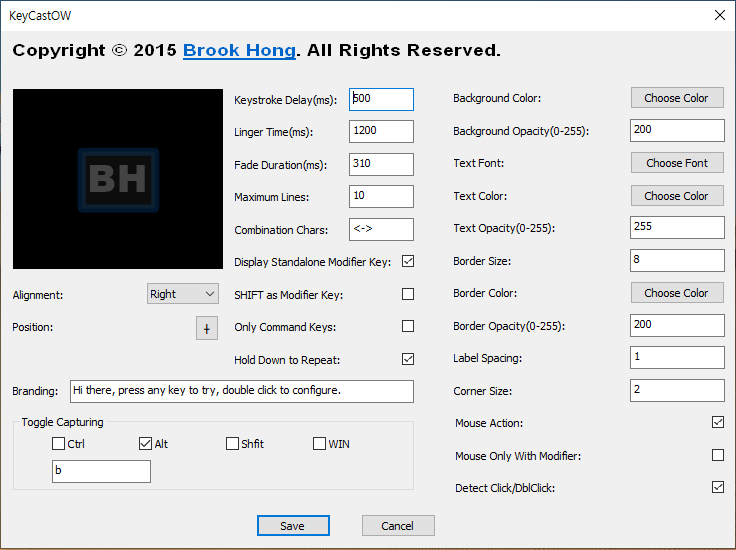
Task: Toggle Hold Down to Repeat checkbox
Action: click(408, 359)
